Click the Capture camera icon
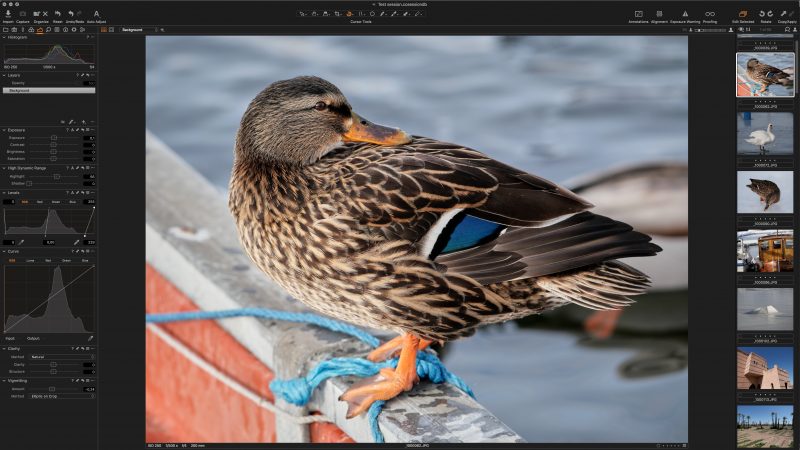800x450 pixels. coord(22,14)
